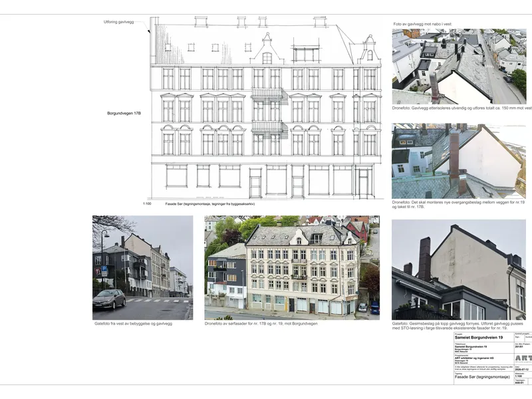
Task: Click drawing number 'A40-01' in title block
Action: point(519,383)
